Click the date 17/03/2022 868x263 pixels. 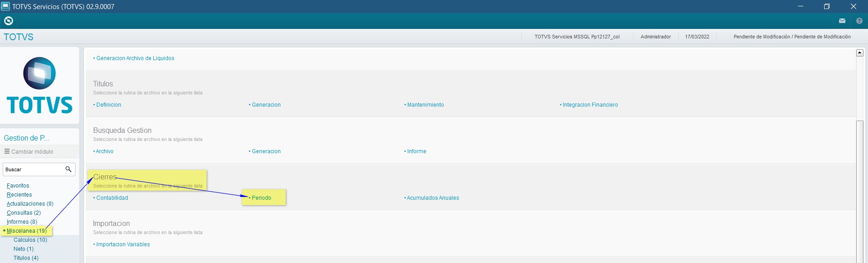click(697, 37)
